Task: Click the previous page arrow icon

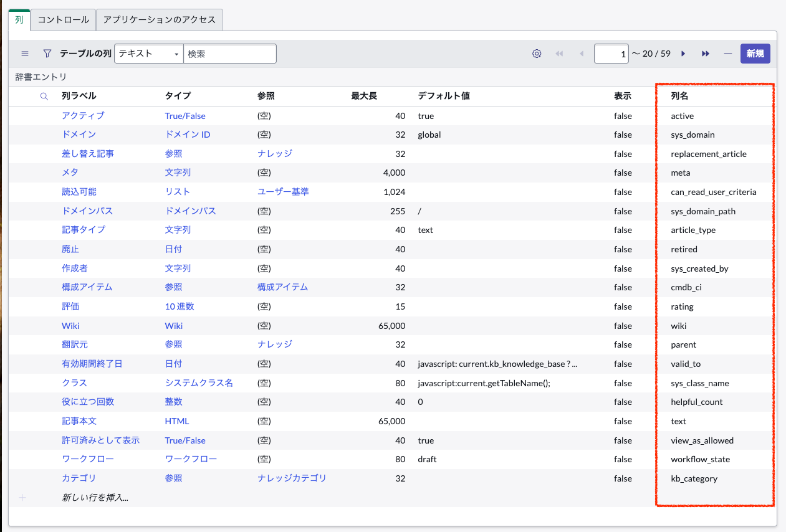Action: [582, 54]
